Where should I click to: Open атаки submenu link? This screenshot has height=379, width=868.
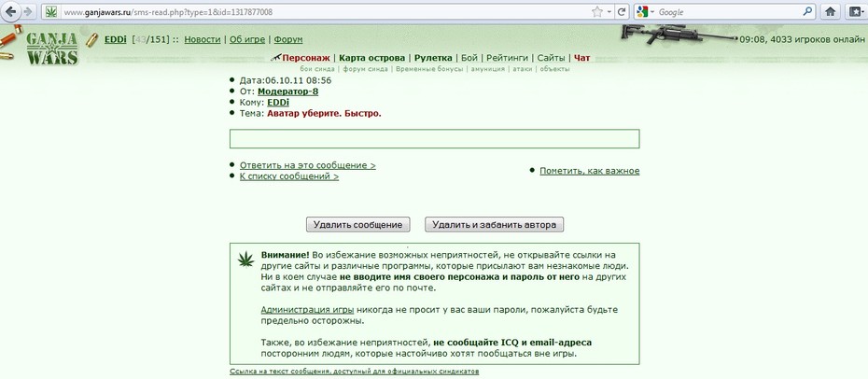tap(522, 69)
